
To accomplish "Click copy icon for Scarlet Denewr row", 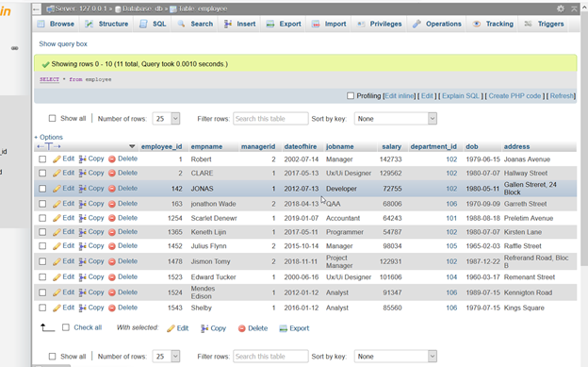I will click(x=83, y=218).
